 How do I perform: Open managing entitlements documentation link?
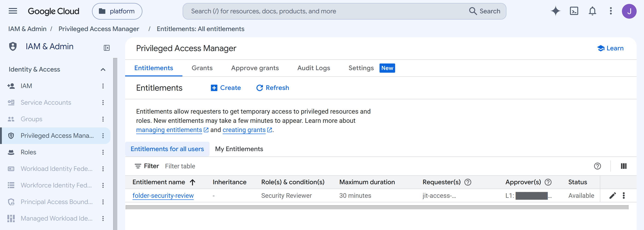[x=169, y=130]
